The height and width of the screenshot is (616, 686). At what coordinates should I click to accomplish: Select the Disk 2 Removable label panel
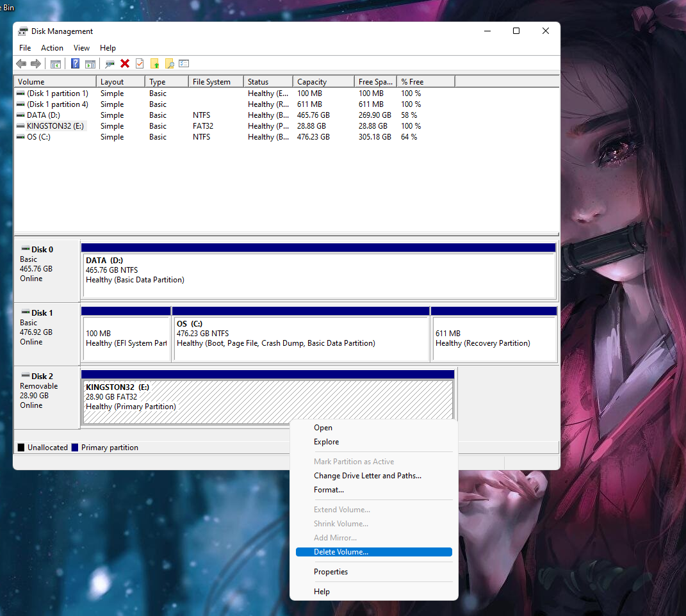coord(47,397)
